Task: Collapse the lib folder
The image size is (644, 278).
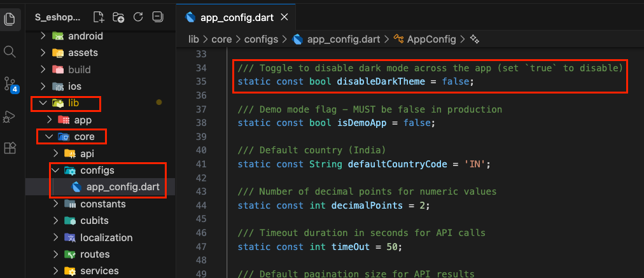Action: (73, 102)
